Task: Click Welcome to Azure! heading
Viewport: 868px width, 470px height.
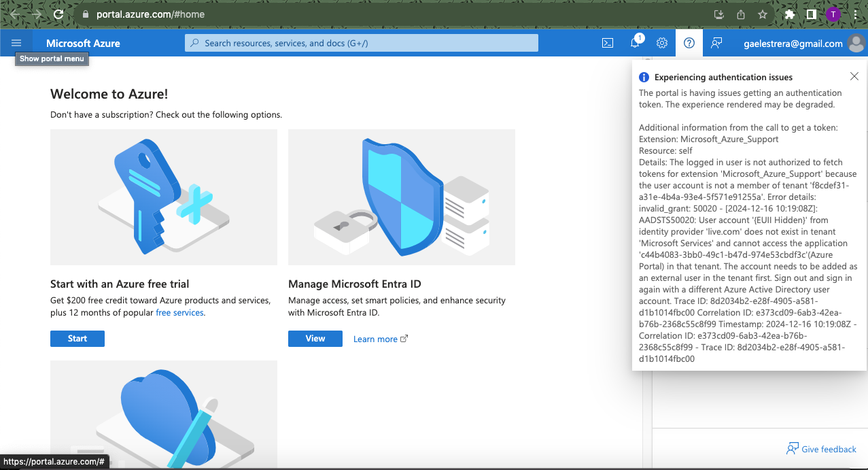Action: coord(109,94)
